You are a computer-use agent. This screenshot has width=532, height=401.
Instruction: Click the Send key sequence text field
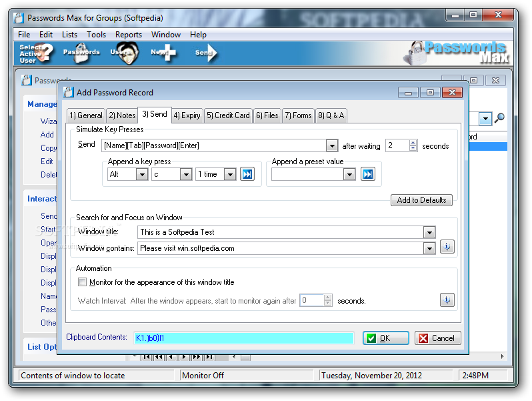click(214, 145)
